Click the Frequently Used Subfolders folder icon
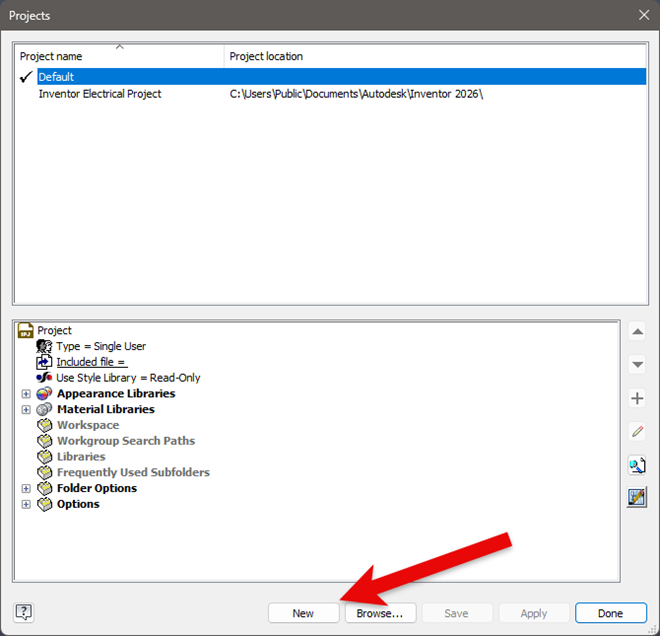This screenshot has height=636, width=660. point(45,472)
